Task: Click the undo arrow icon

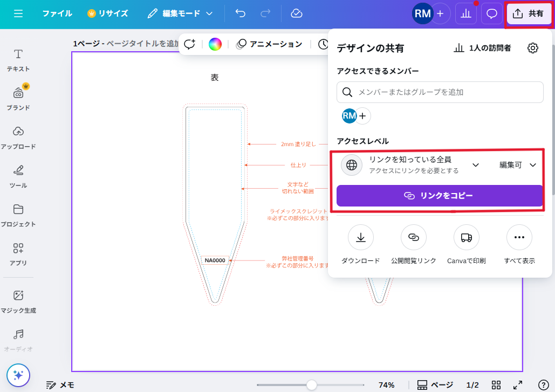Action: (x=241, y=13)
